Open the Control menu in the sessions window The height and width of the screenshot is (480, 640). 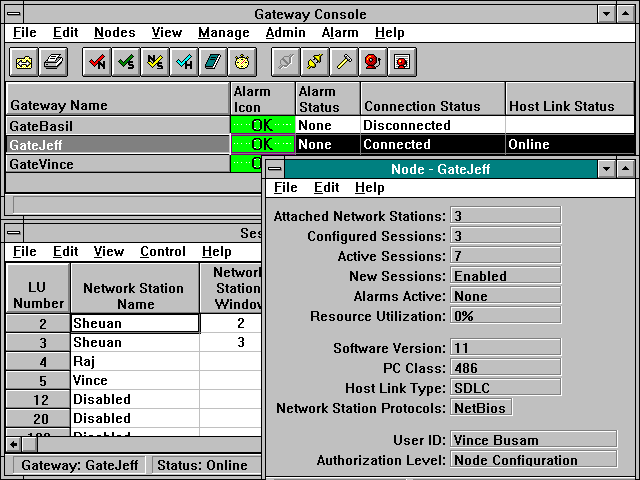(x=162, y=252)
